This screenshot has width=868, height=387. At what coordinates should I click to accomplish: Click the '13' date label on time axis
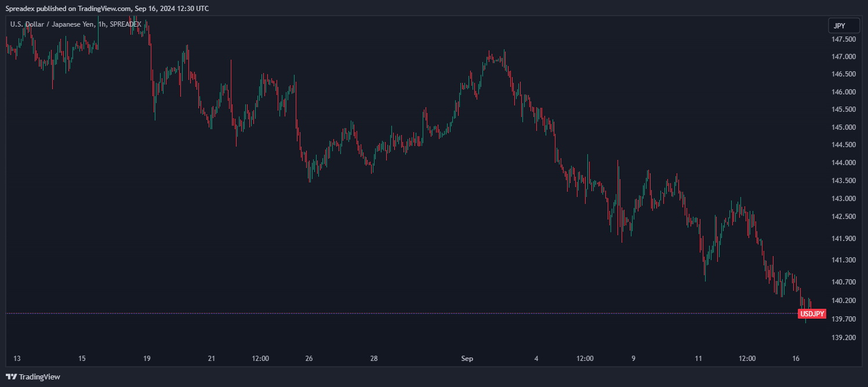click(x=17, y=359)
